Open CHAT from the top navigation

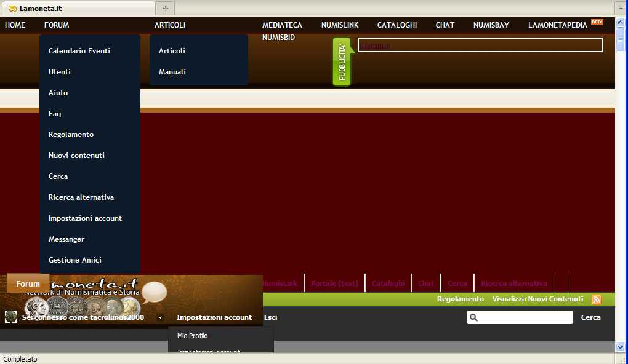[x=445, y=25]
